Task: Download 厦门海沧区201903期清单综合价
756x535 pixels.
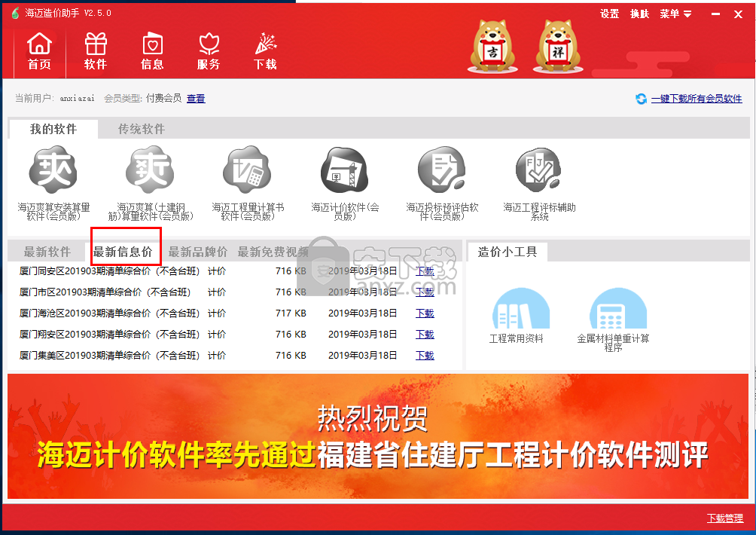Action: (x=425, y=313)
